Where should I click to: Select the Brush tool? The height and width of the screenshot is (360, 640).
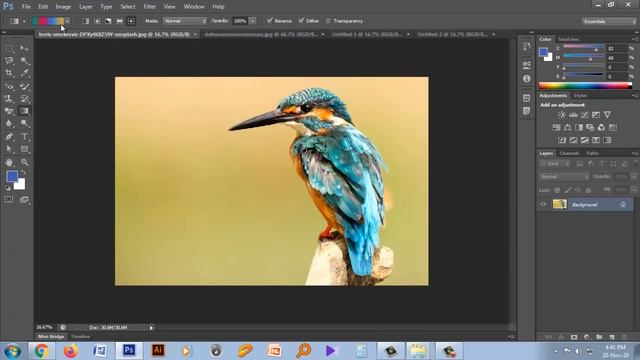point(24,87)
